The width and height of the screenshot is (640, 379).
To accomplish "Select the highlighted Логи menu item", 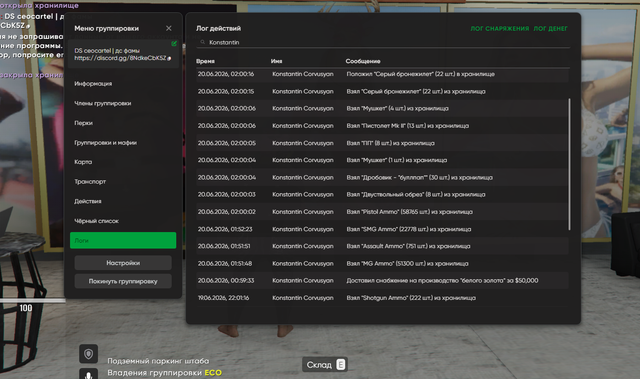I will [x=123, y=240].
